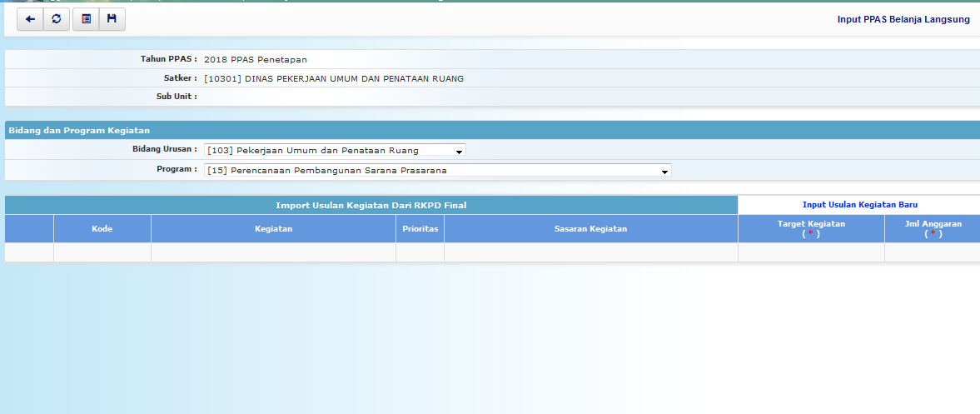The image size is (980, 414).
Task: Select the Jml Anggaran column header
Action: click(x=933, y=229)
